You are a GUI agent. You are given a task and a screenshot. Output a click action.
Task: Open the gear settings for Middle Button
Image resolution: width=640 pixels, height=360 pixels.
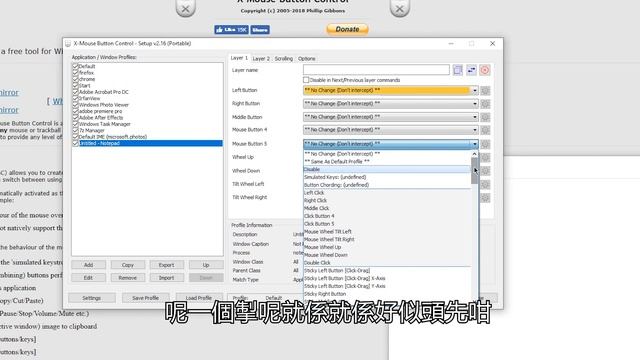pyautogui.click(x=485, y=118)
